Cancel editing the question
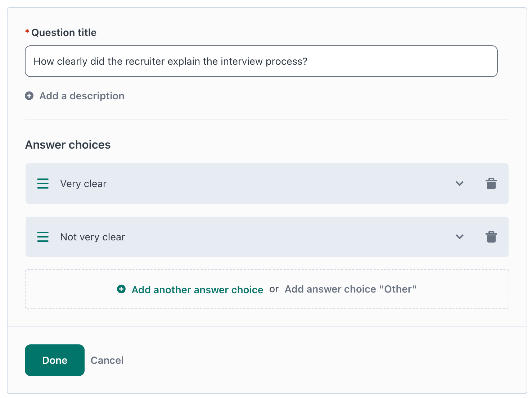This screenshot has height=398, width=532. pyautogui.click(x=107, y=360)
